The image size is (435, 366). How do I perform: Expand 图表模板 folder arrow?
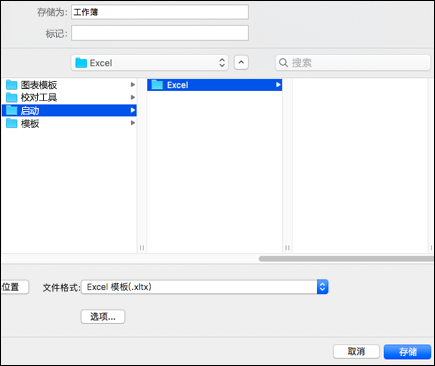[133, 85]
